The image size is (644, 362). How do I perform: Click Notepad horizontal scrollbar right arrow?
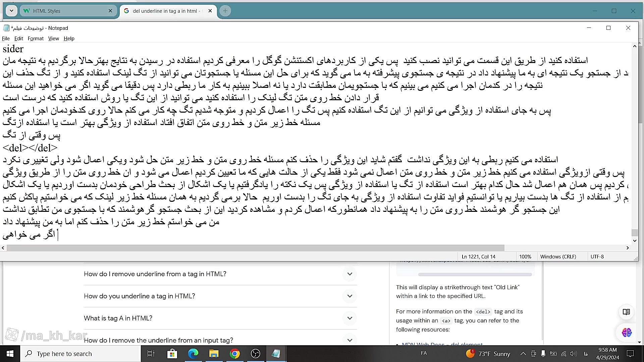pyautogui.click(x=628, y=248)
